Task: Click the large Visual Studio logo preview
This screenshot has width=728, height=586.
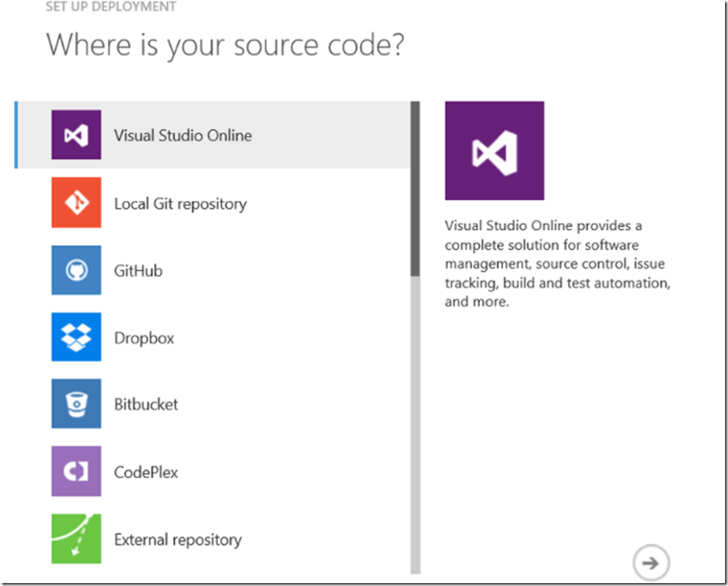Action: click(x=494, y=151)
